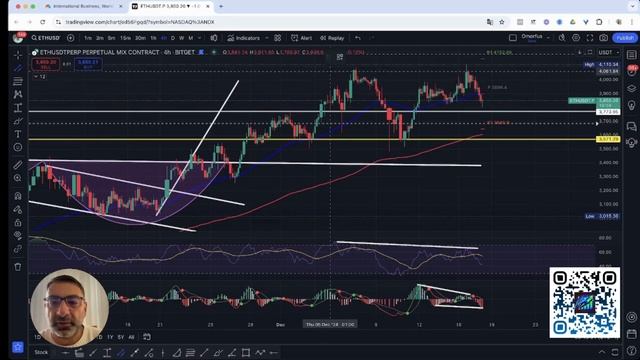Switch to the D daily timeframe
Image resolution: width=640 pixels, height=360 pixels.
pyautogui.click(x=173, y=38)
